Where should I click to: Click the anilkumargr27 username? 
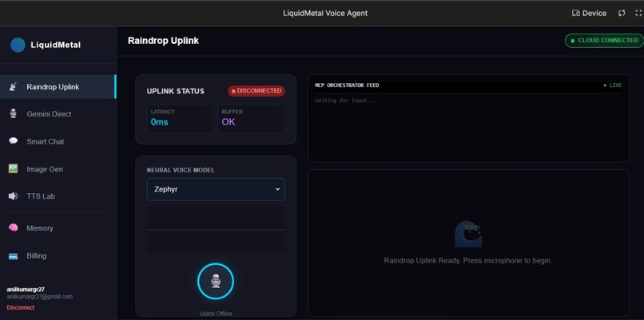(26, 289)
